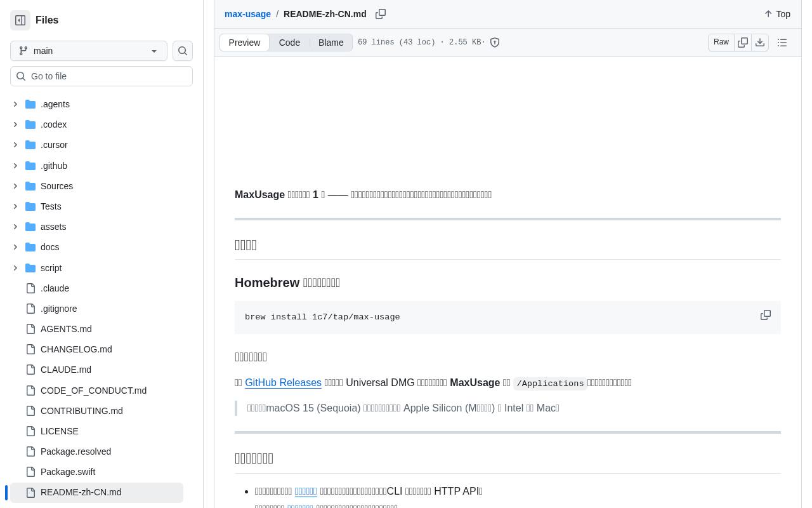
Task: Select README-zh-CN.md in the file tree
Action: pyautogui.click(x=96, y=492)
